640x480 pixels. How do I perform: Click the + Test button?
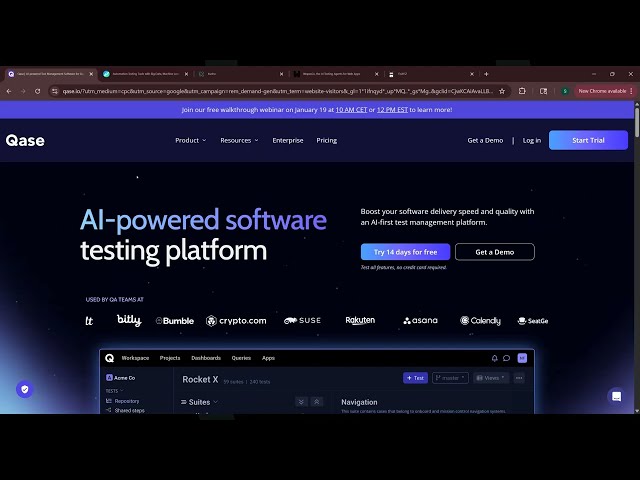(416, 378)
